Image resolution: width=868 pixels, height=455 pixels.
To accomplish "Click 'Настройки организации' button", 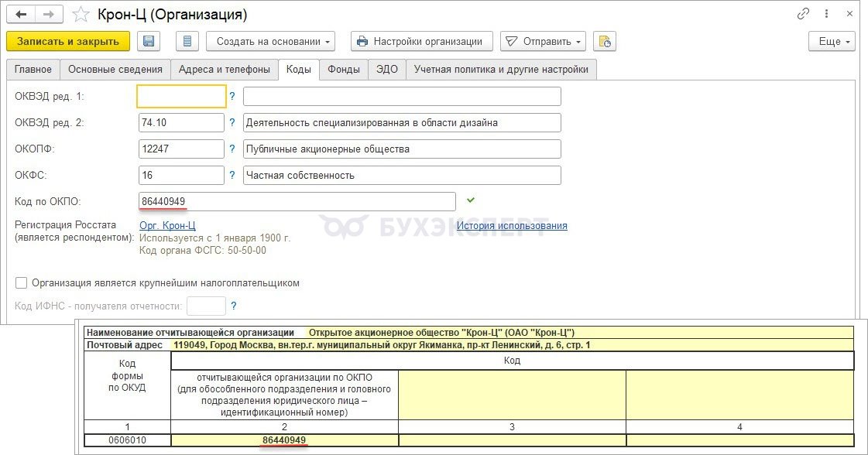I will pos(421,41).
